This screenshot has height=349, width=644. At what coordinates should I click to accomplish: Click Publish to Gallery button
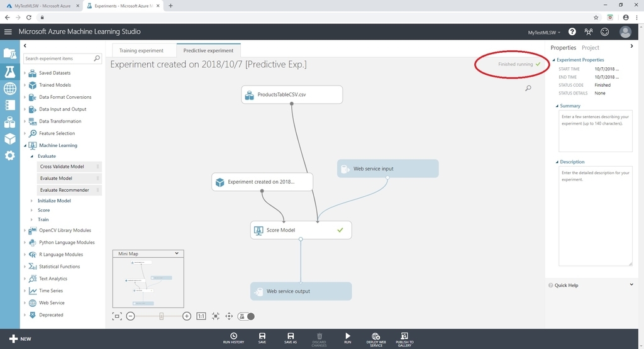coord(404,340)
